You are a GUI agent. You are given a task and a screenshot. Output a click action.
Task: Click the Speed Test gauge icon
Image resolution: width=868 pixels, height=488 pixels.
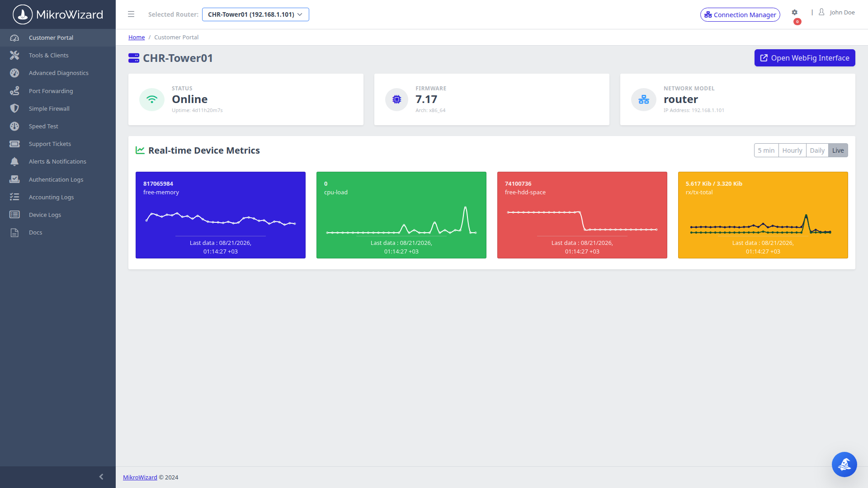(x=14, y=126)
